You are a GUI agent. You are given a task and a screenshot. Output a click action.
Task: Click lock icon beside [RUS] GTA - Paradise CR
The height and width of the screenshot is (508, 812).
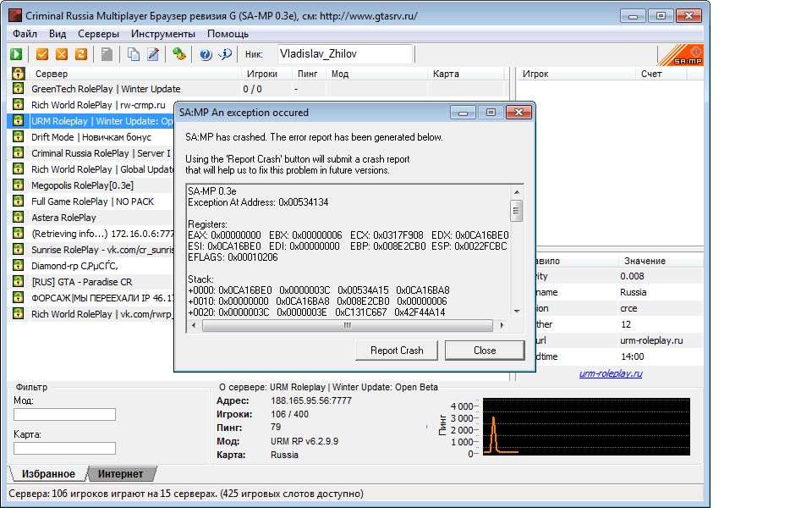click(x=18, y=281)
